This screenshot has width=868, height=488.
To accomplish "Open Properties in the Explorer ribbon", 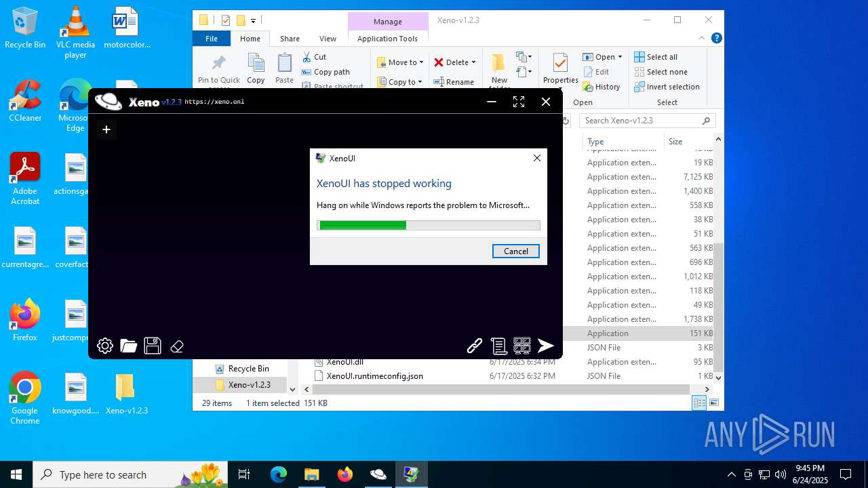I will click(x=560, y=70).
